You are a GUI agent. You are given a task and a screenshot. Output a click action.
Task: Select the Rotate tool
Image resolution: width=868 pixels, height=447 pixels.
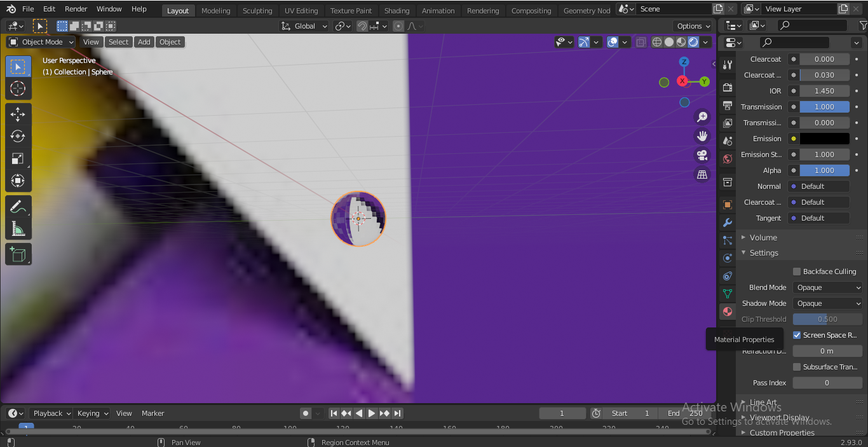click(x=18, y=137)
